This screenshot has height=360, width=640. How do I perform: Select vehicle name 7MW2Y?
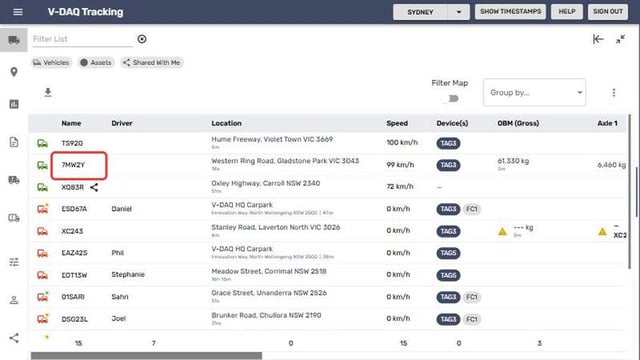[x=73, y=165]
